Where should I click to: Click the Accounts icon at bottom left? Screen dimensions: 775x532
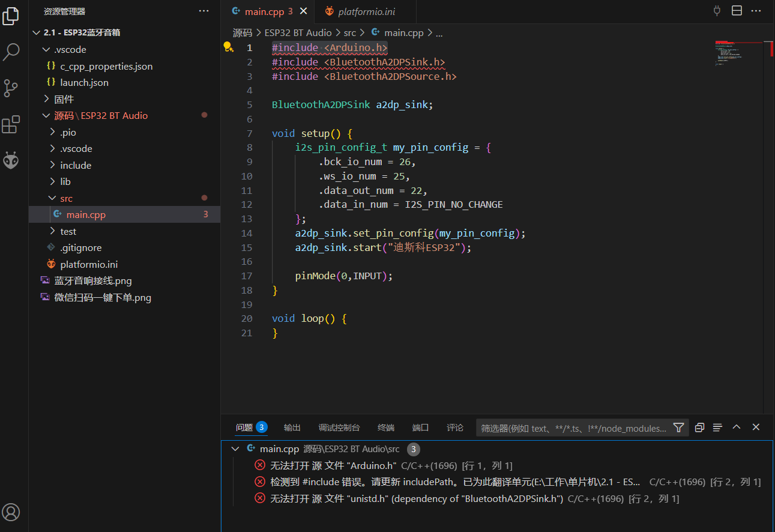point(11,512)
